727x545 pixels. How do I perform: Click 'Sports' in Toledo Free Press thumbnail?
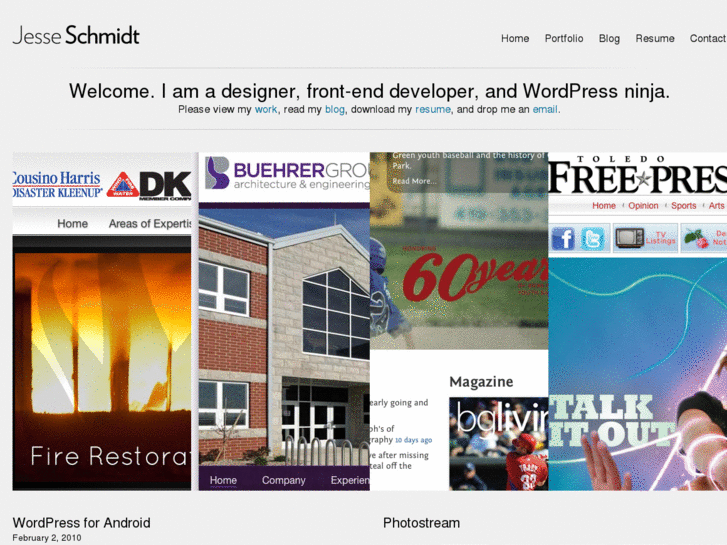coord(683,205)
